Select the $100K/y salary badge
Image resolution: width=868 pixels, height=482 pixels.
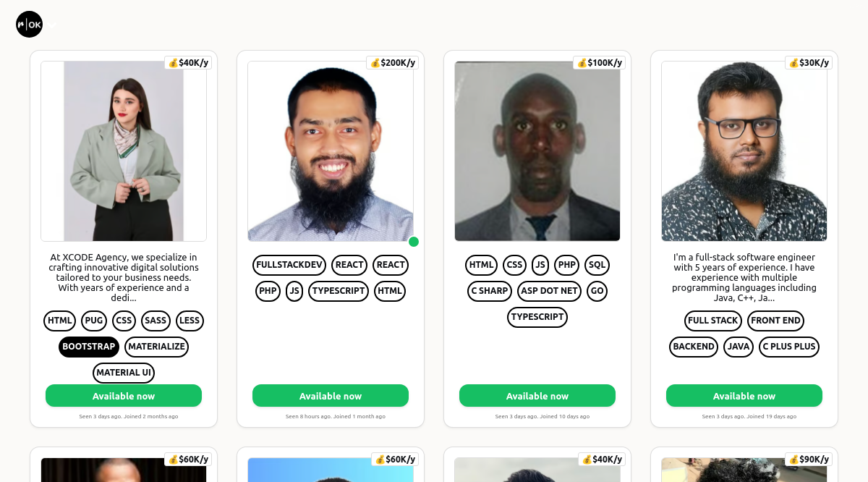600,63
